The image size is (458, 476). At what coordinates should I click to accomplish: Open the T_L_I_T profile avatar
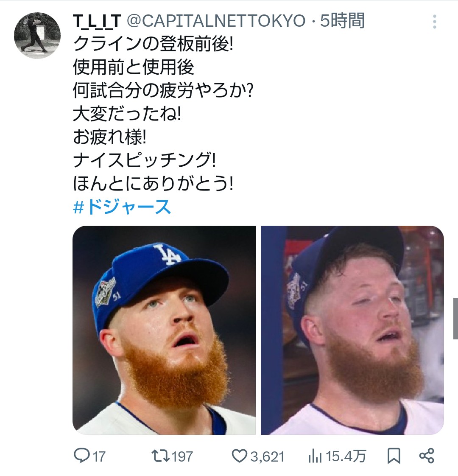(x=37, y=35)
